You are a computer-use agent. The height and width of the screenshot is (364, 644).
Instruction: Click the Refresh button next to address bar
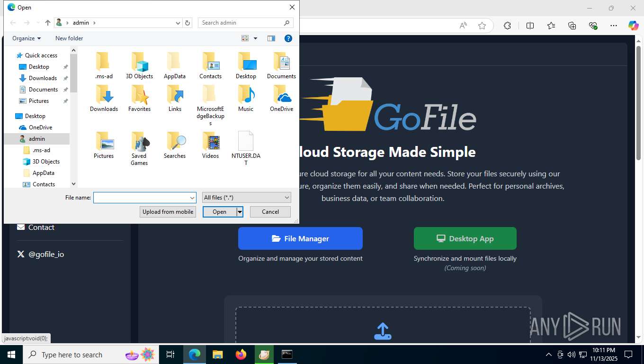pos(188,23)
